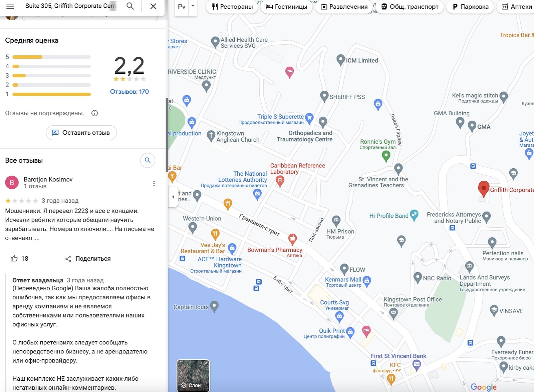Click the VINSAVE map pin
The height and width of the screenshot is (392, 534).
click(494, 311)
